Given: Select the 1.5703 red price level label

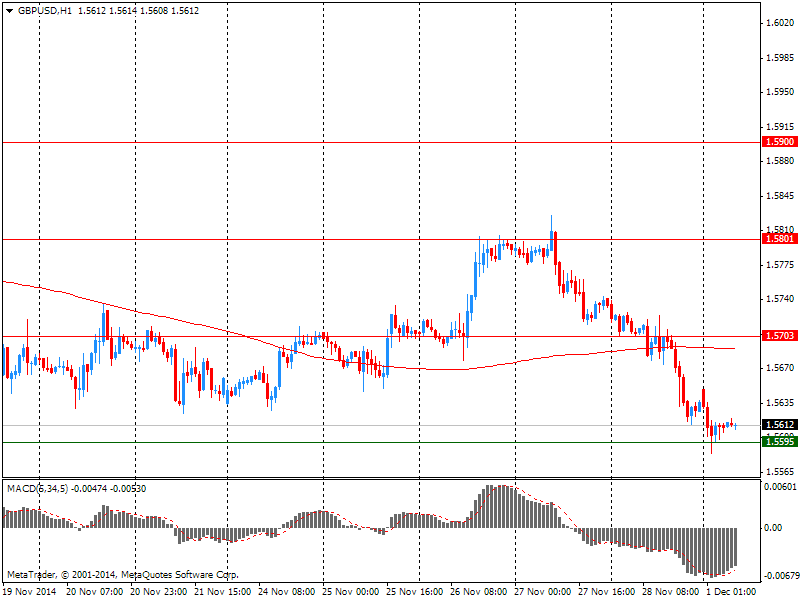Looking at the screenshot, I should point(779,336).
